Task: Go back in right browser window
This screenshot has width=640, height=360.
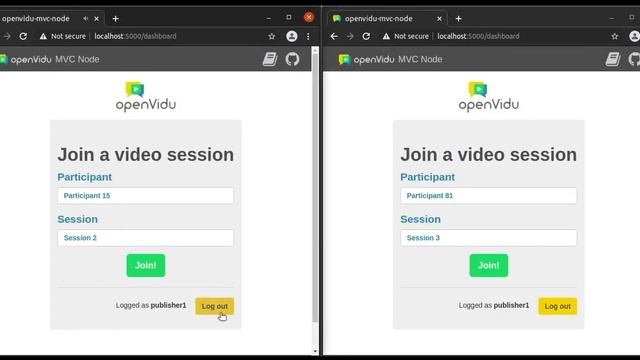Action: coord(334,36)
